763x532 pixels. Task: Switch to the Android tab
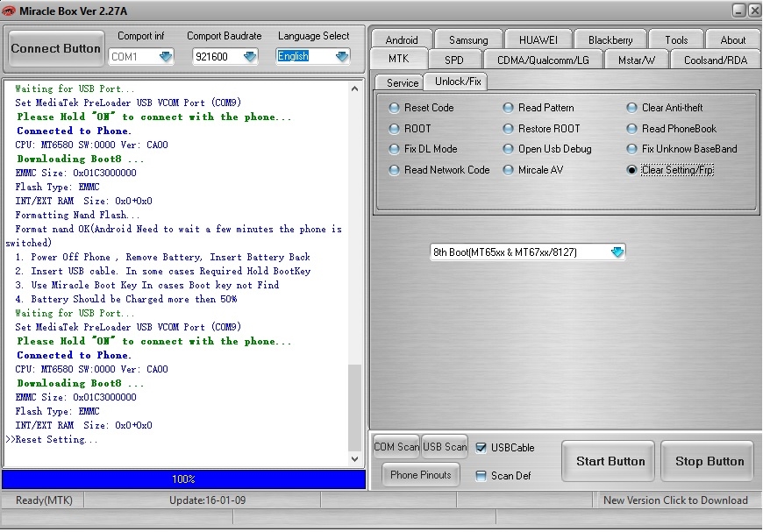coord(402,39)
